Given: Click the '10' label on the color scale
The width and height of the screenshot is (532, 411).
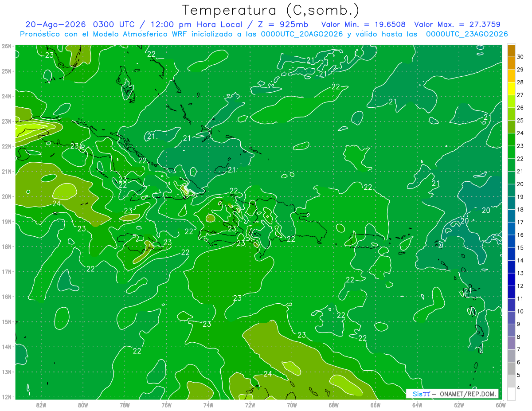Looking at the screenshot, I should 520,311.
